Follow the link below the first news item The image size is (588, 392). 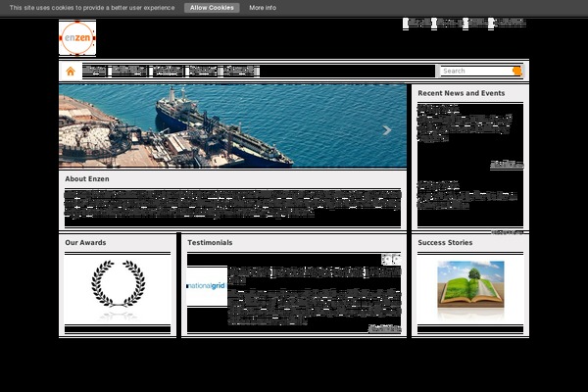pos(507,165)
